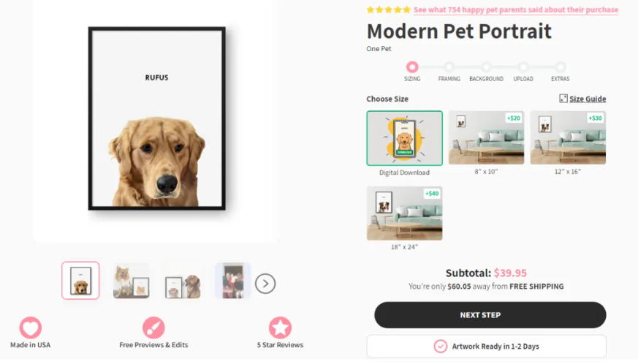Select the Digital Download size option

click(x=404, y=138)
